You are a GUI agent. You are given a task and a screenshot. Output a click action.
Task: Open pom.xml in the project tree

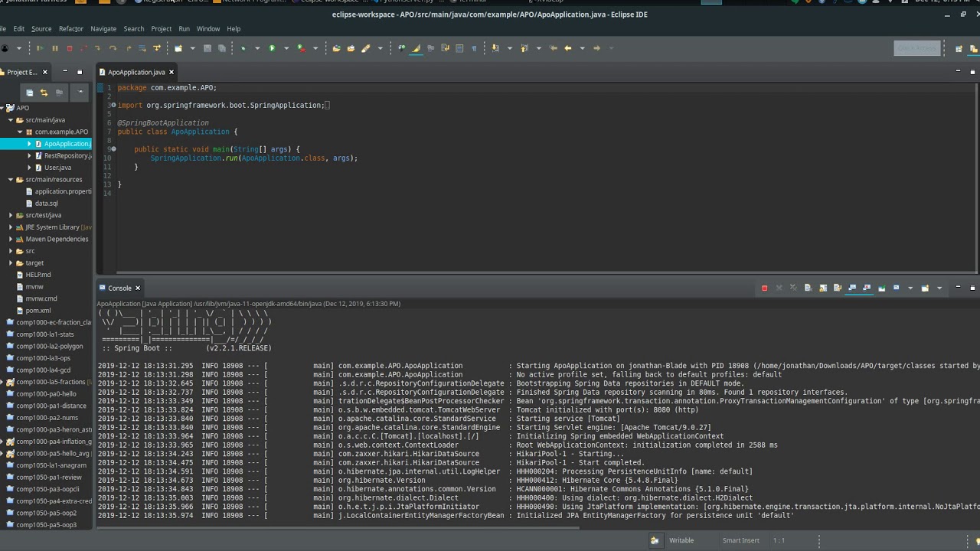38,311
